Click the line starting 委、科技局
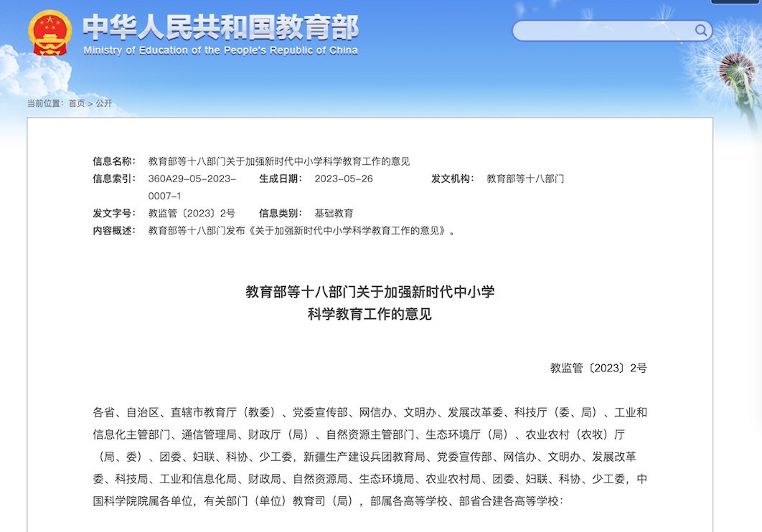 point(370,479)
